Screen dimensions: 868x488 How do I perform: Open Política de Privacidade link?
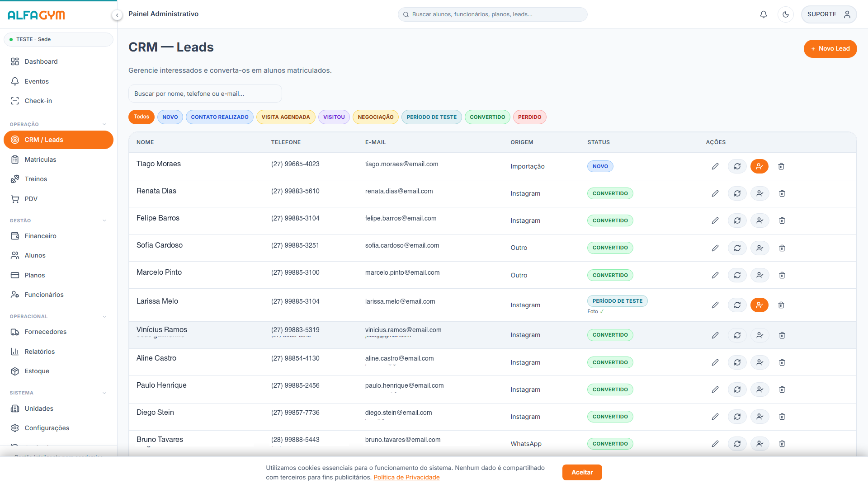[x=406, y=477]
